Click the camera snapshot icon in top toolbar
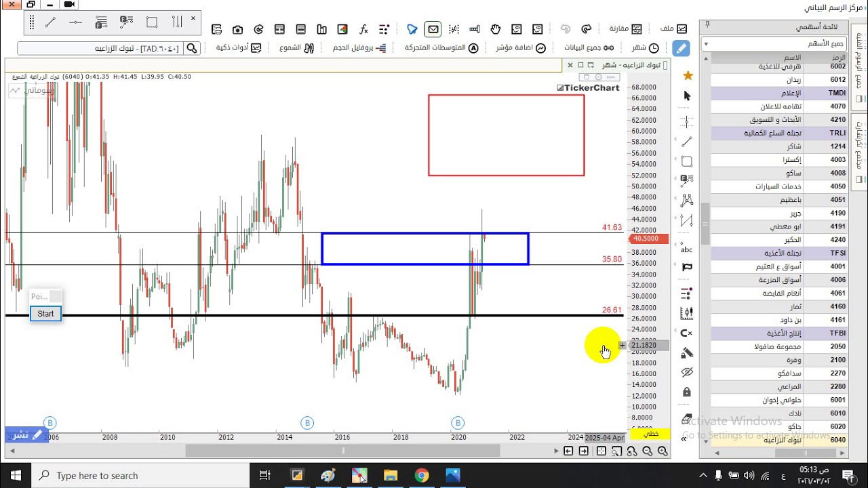868x488 pixels. [237, 30]
